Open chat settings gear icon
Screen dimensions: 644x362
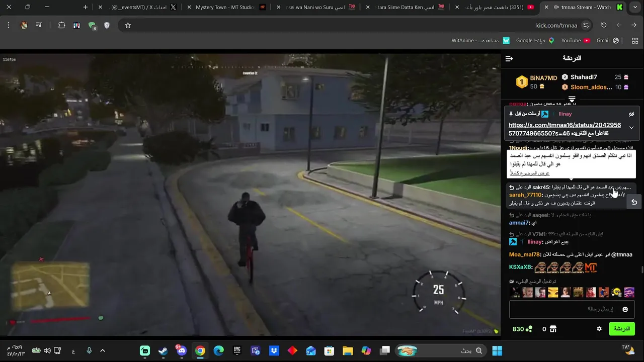(x=599, y=329)
